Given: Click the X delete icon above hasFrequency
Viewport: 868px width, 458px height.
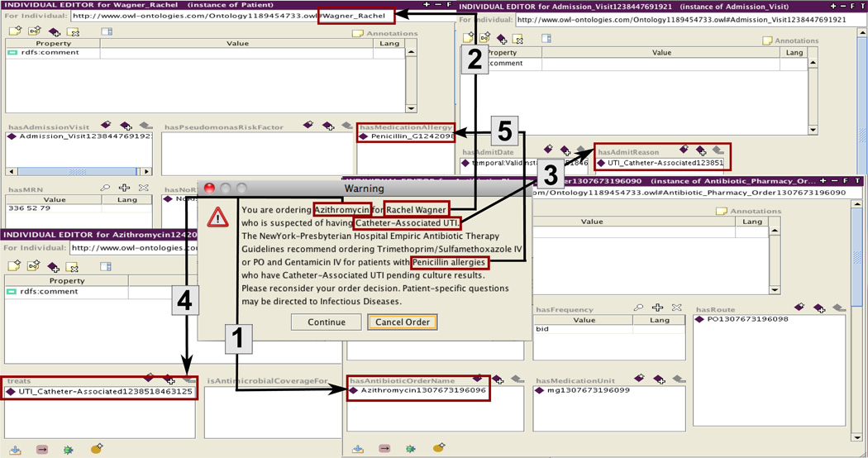Looking at the screenshot, I should point(677,308).
